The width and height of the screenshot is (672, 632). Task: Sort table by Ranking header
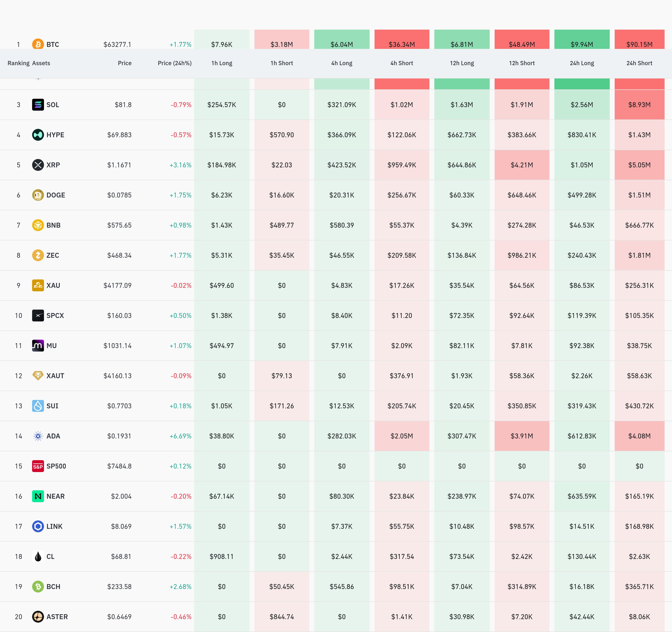pos(19,63)
